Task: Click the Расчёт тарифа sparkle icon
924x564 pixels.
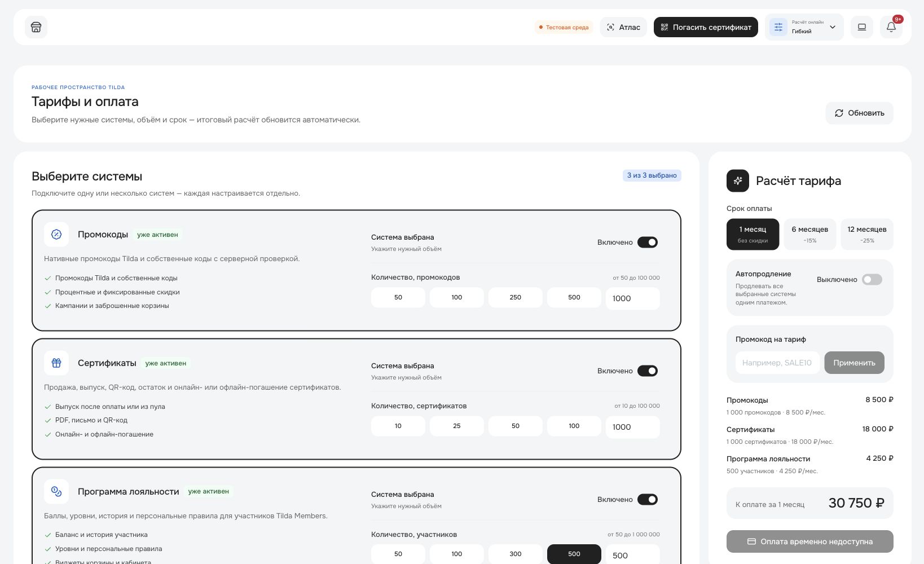Action: 738,180
